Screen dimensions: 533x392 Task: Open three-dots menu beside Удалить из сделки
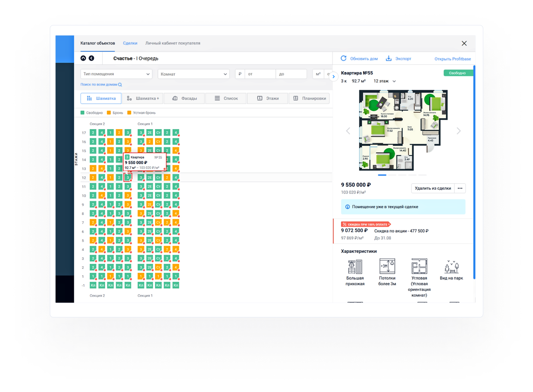click(x=460, y=188)
